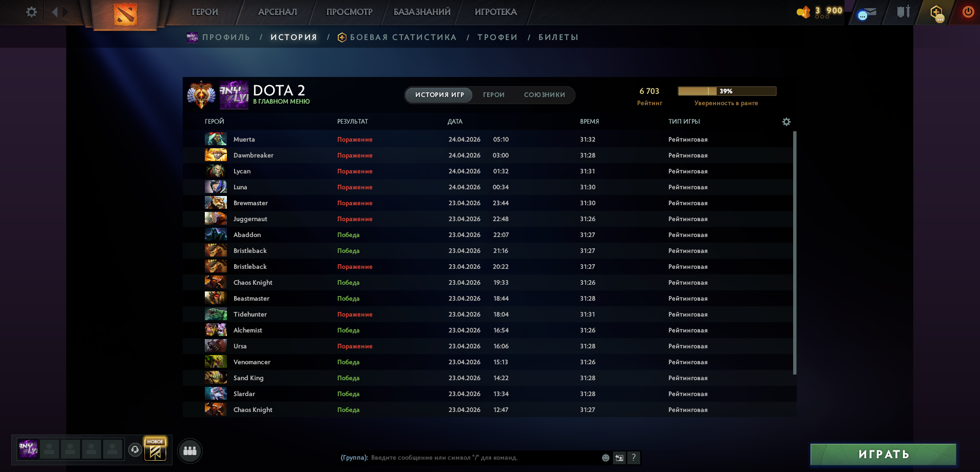Click the Juggernaut hero portrait
The image size is (980, 472).
point(216,219)
